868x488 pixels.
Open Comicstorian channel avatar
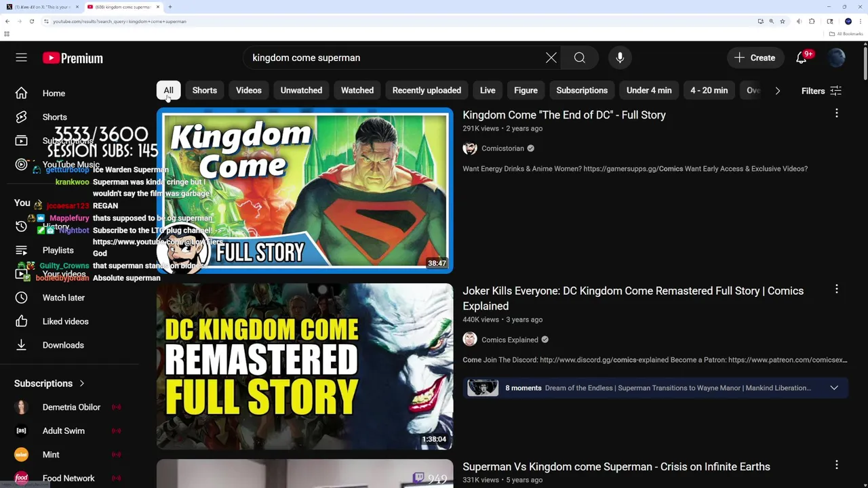[470, 148]
